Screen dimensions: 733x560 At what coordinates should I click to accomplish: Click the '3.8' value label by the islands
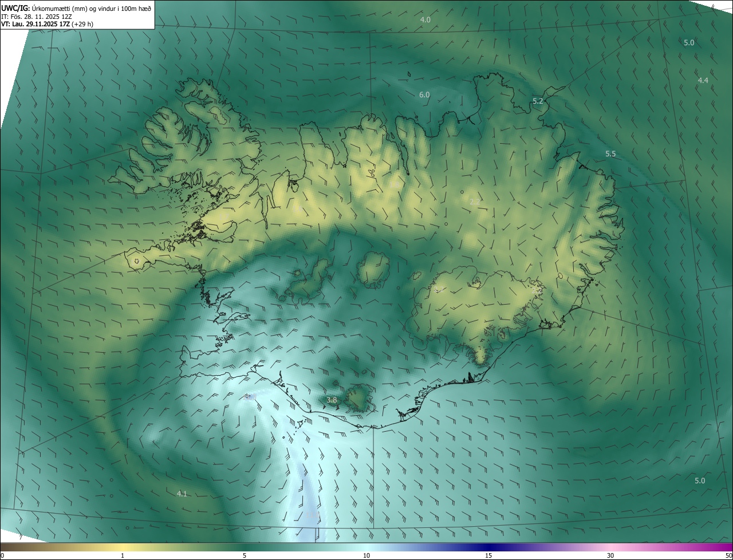332,400
